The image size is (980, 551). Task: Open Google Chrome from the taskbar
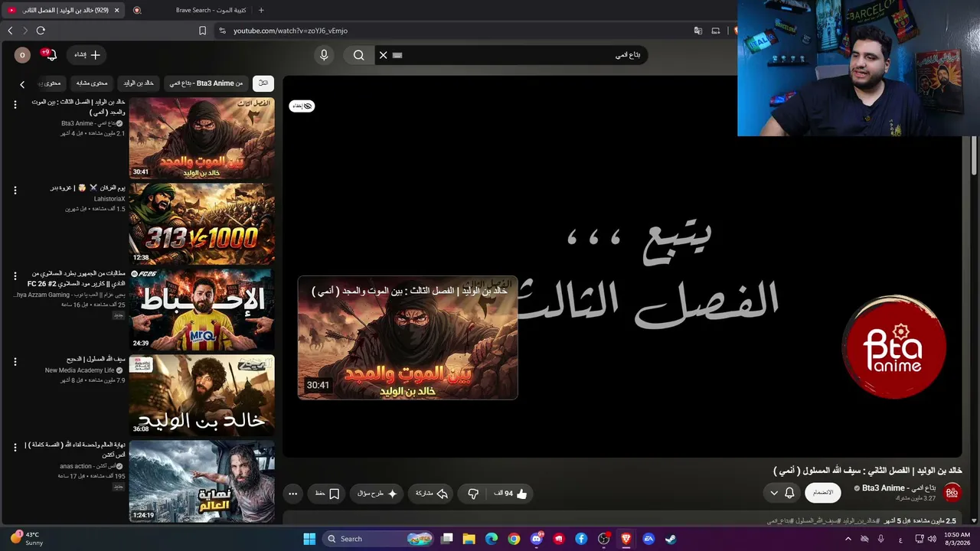coord(514,539)
